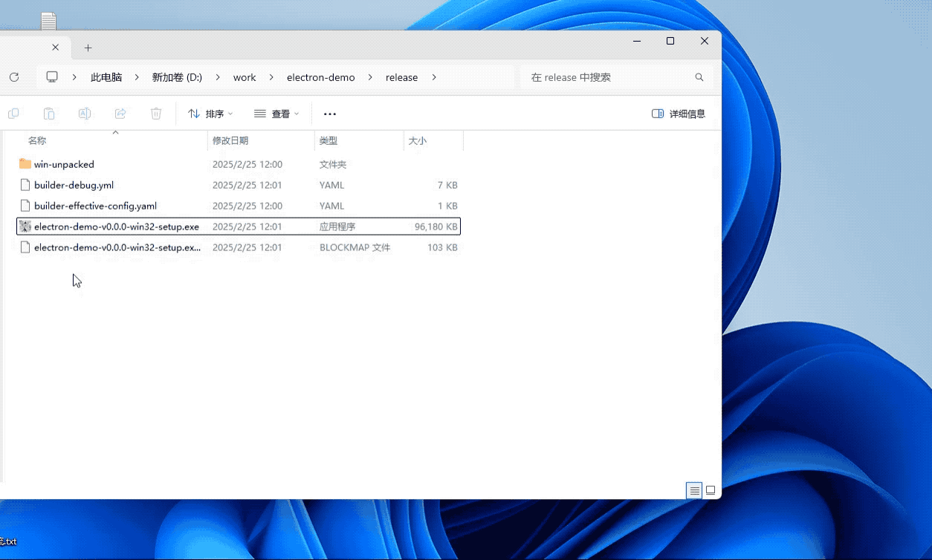The width and height of the screenshot is (932, 560).
Task: Click the 应用程序 type cell
Action: [337, 227]
